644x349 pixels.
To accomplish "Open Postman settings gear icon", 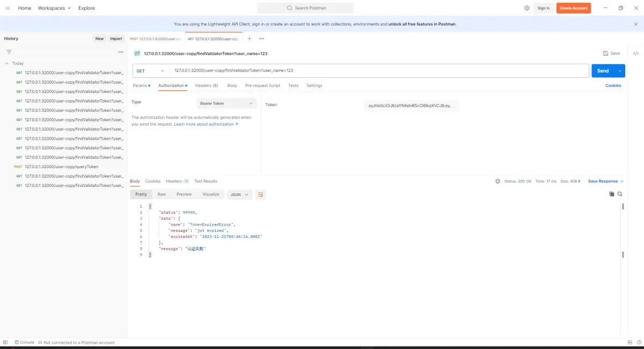I will [x=527, y=8].
